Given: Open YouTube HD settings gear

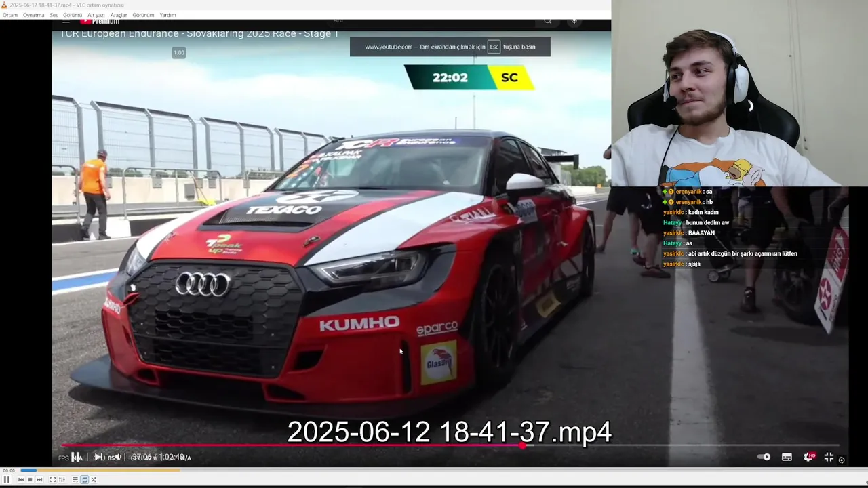Looking at the screenshot, I should [x=808, y=457].
